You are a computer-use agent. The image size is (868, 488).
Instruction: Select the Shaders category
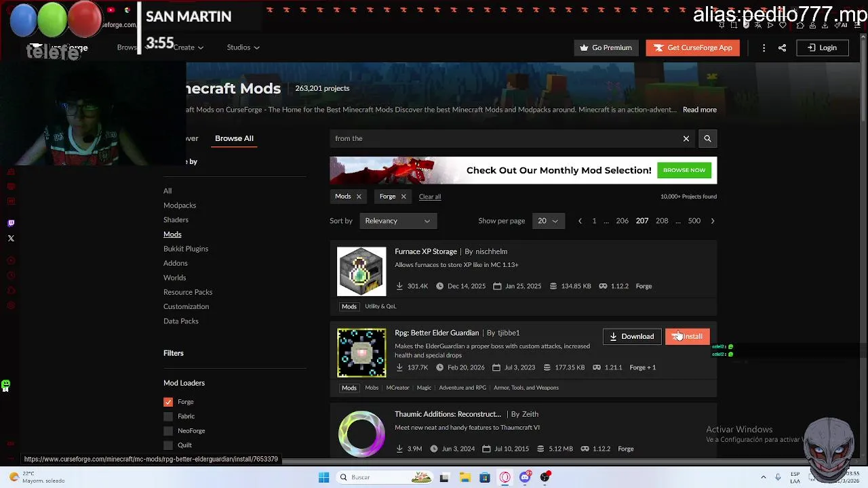[x=176, y=220]
